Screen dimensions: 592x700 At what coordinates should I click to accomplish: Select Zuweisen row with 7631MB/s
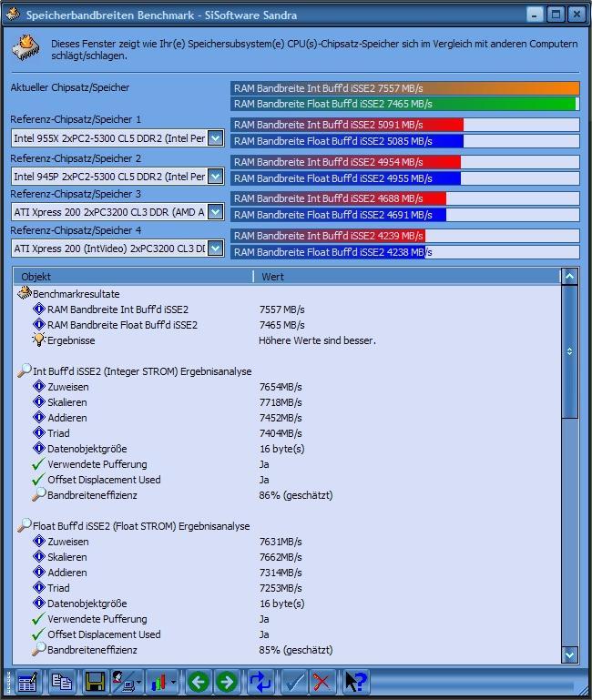pyautogui.click(x=287, y=541)
